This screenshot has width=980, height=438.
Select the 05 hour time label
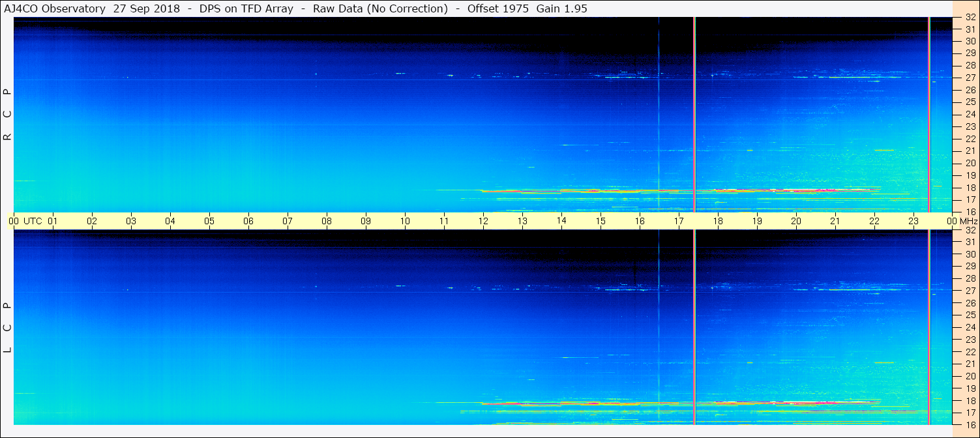[x=209, y=221]
